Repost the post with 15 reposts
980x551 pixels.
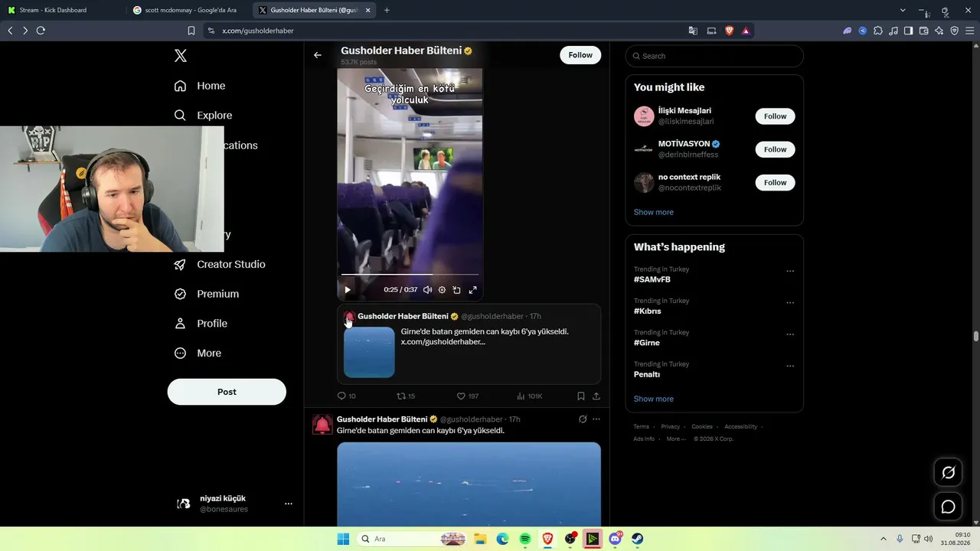click(x=406, y=396)
